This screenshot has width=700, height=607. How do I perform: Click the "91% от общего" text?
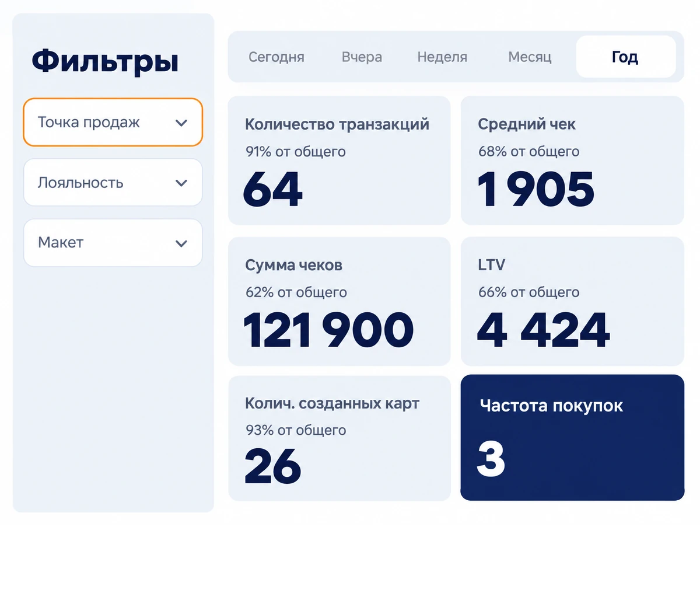pyautogui.click(x=295, y=152)
